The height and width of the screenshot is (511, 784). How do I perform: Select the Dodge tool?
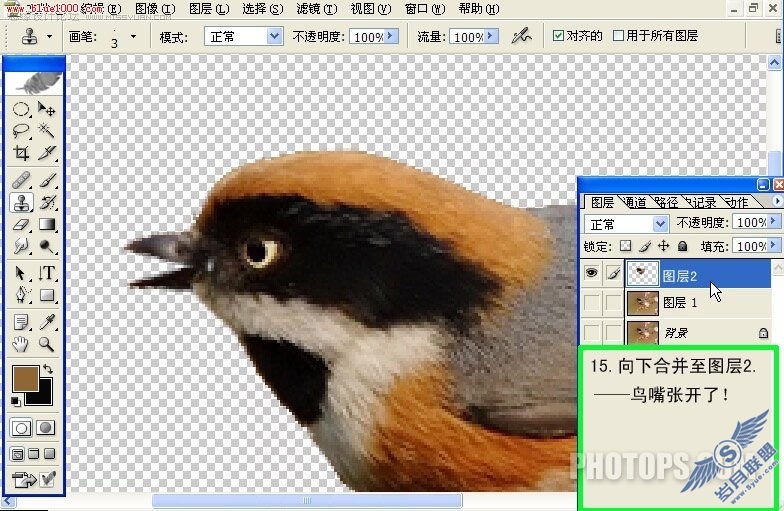46,246
